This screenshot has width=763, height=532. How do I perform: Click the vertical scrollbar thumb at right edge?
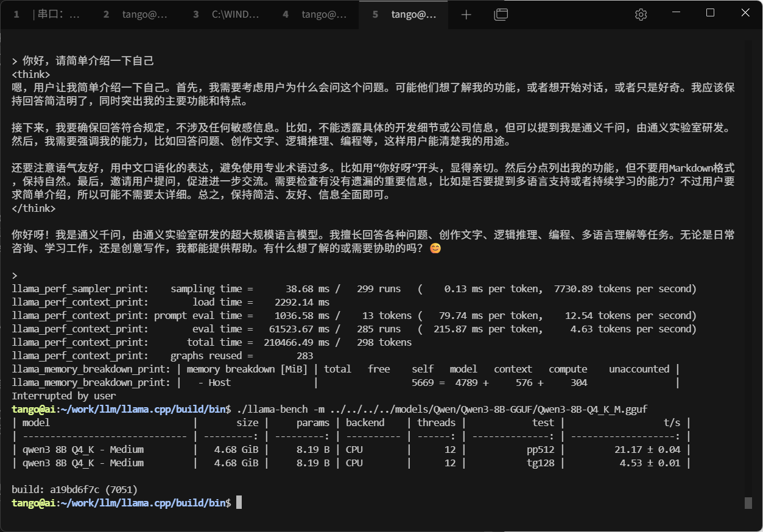pyautogui.click(x=748, y=503)
